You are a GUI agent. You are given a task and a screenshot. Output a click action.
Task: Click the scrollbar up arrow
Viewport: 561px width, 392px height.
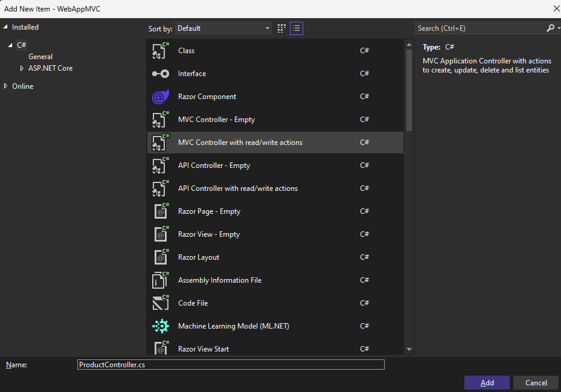409,45
